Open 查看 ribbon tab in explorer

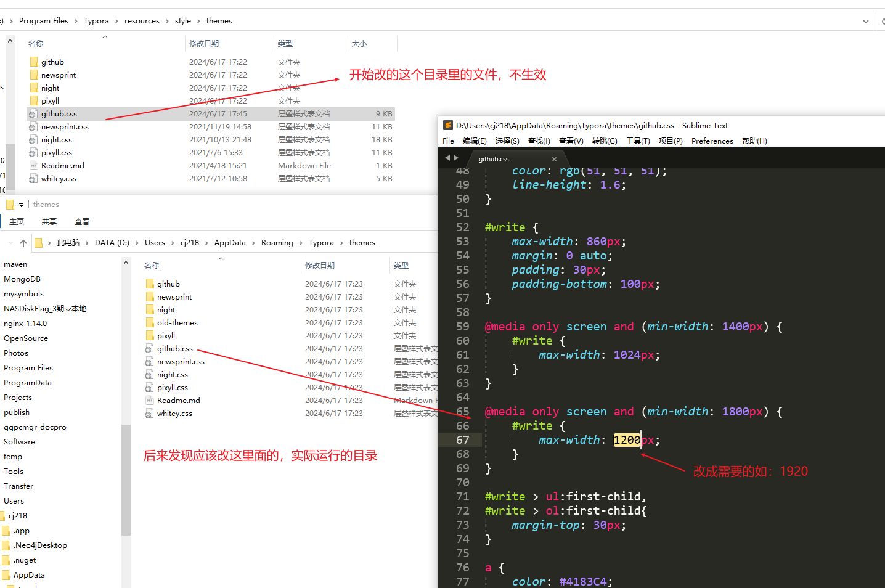pos(82,222)
